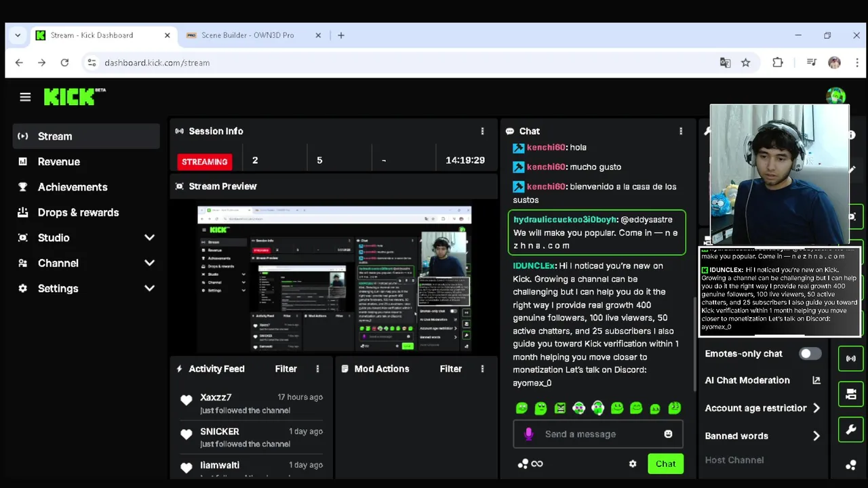The image size is (868, 488).
Task: Click the 14:19:29 stream duration value
Action: click(x=465, y=161)
